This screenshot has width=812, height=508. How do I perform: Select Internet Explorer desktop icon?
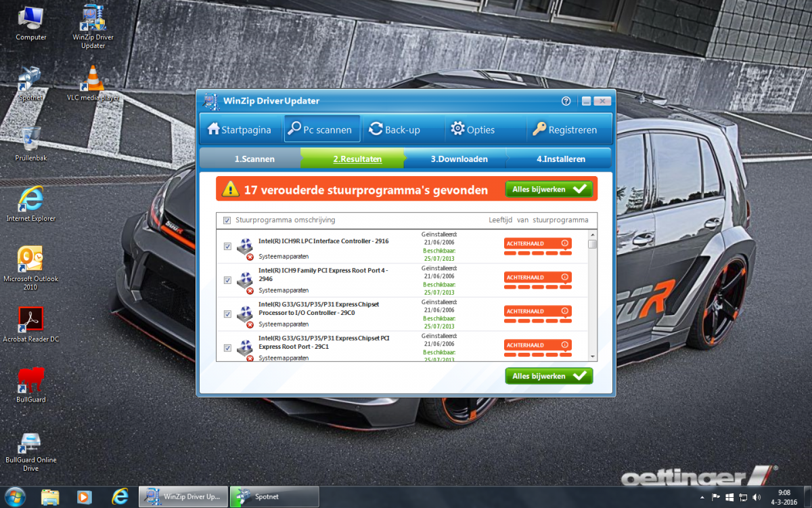(x=31, y=204)
